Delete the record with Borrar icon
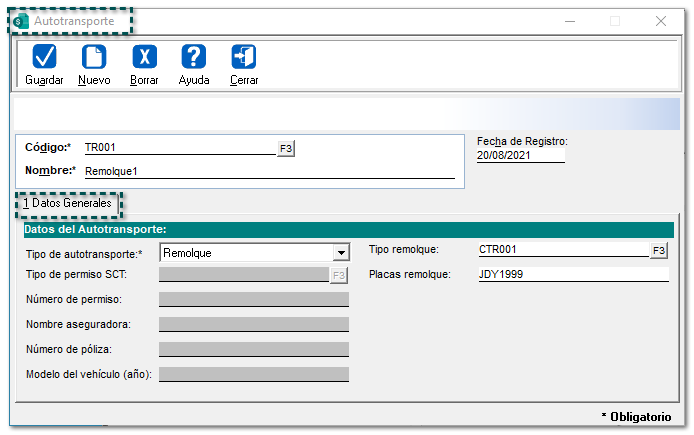This screenshot has width=694, height=435. pos(144,57)
